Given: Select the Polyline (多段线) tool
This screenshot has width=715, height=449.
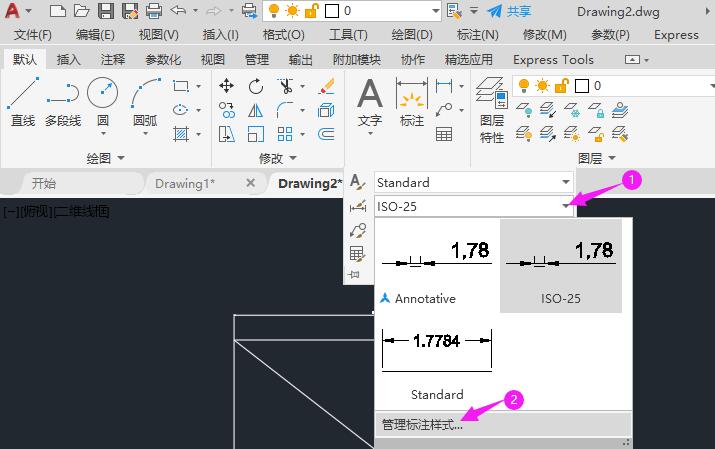Looking at the screenshot, I should coord(63,102).
